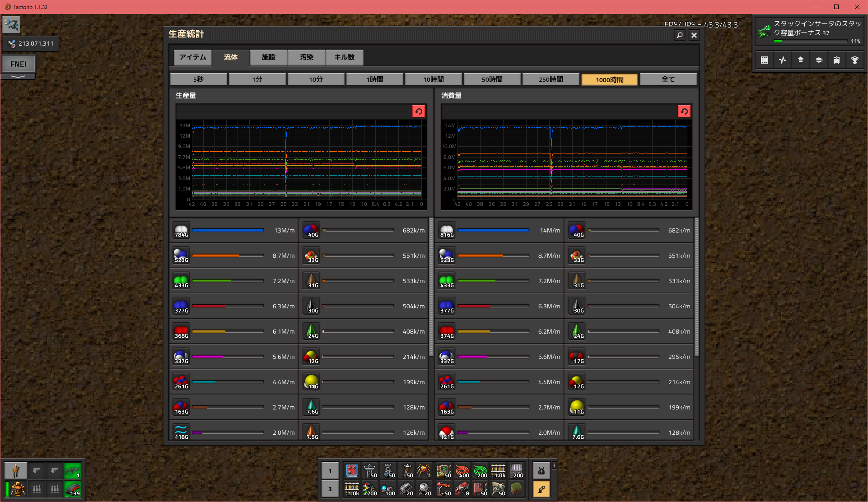Search within the production statistics window
Viewport: 868px width, 502px height.
click(680, 35)
